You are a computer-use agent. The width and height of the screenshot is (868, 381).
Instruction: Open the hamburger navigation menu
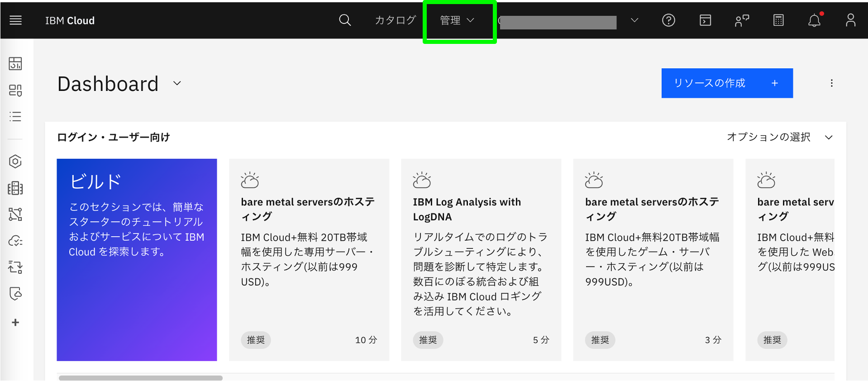click(16, 20)
